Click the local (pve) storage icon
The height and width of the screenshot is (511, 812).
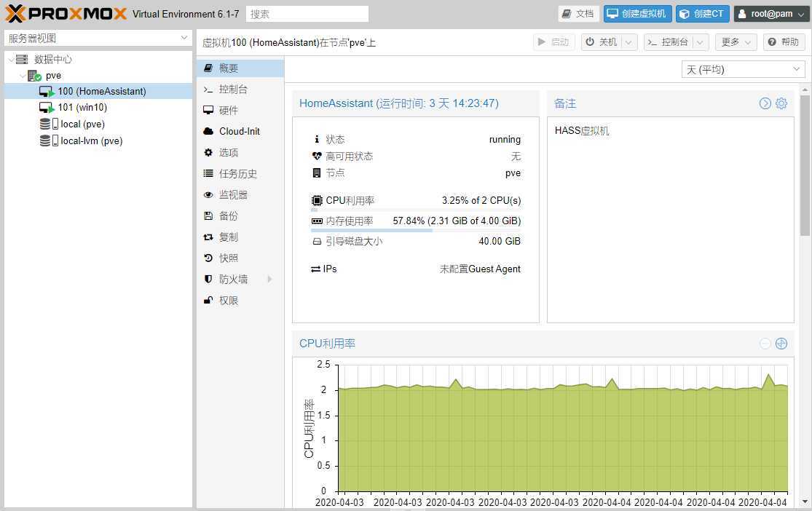click(x=50, y=124)
